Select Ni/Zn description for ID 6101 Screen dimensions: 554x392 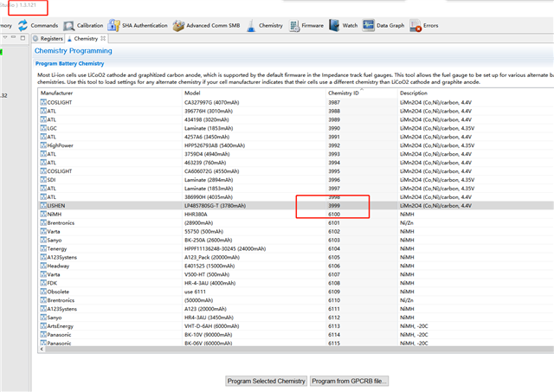[x=406, y=223]
